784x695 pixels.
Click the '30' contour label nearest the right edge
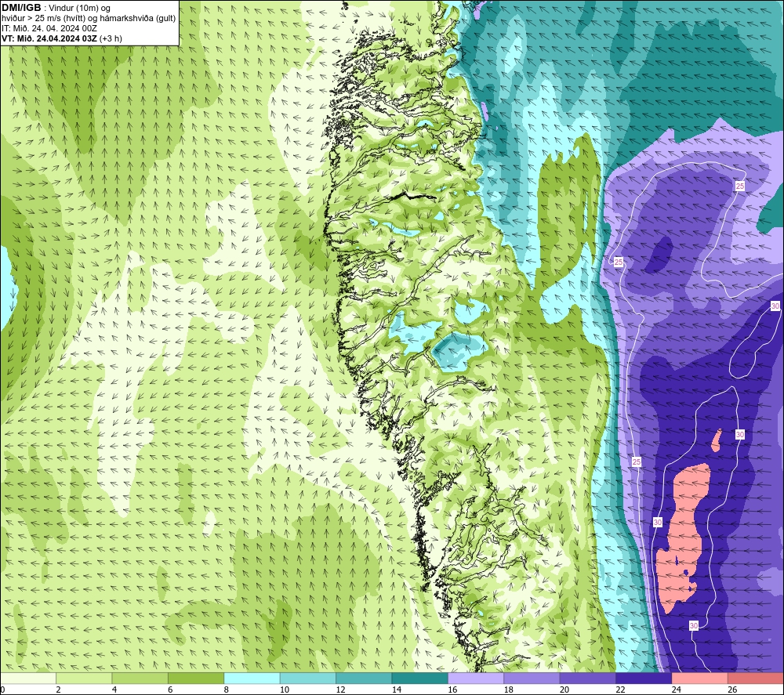tap(775, 306)
